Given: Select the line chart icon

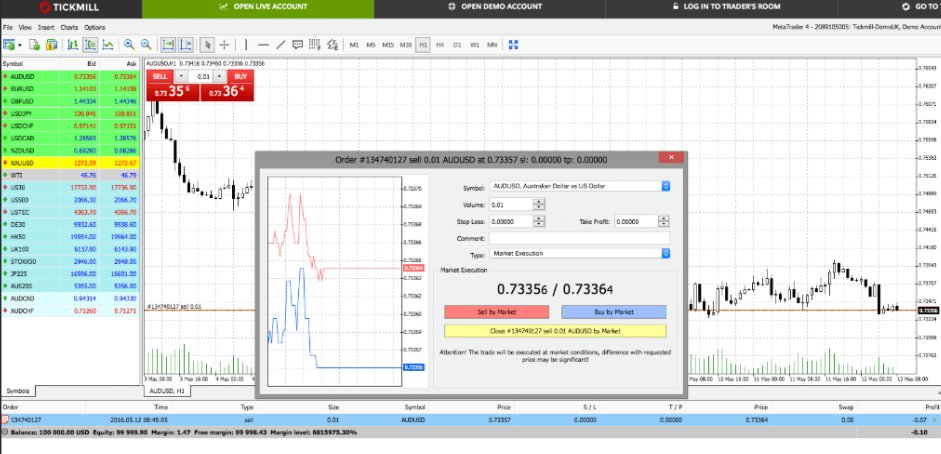Looking at the screenshot, I should pyautogui.click(x=107, y=45).
